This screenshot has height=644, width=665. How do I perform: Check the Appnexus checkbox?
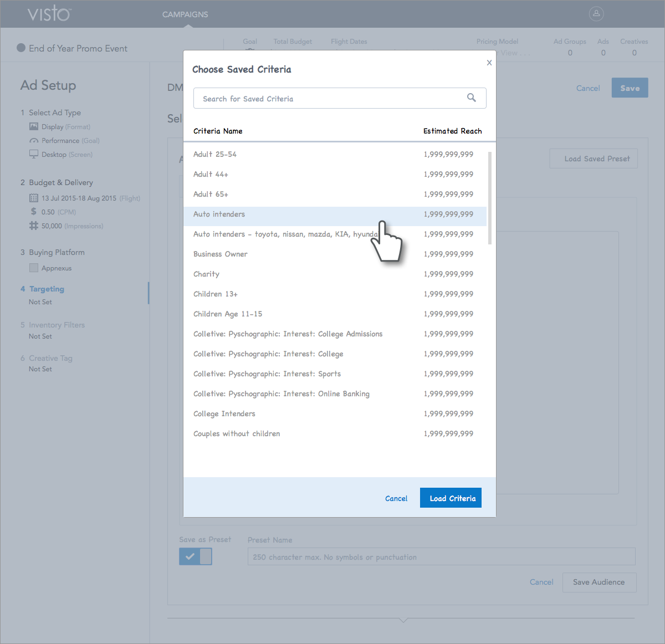pos(34,268)
